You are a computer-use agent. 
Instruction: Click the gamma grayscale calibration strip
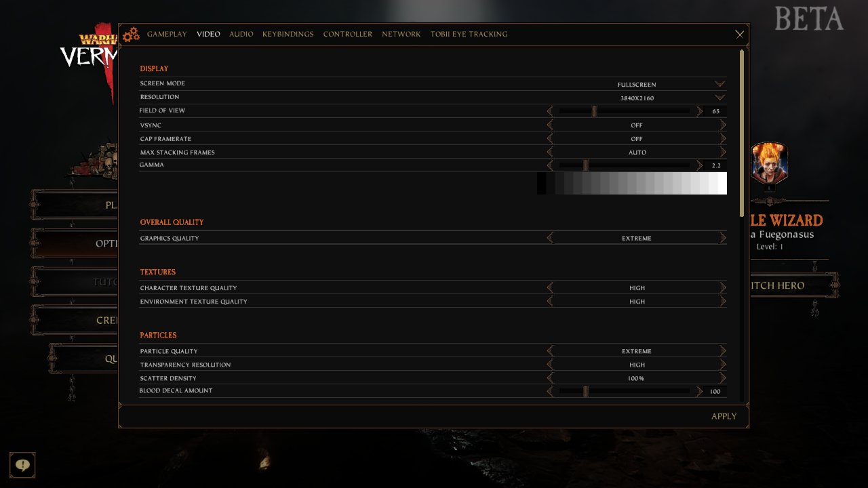(x=632, y=184)
